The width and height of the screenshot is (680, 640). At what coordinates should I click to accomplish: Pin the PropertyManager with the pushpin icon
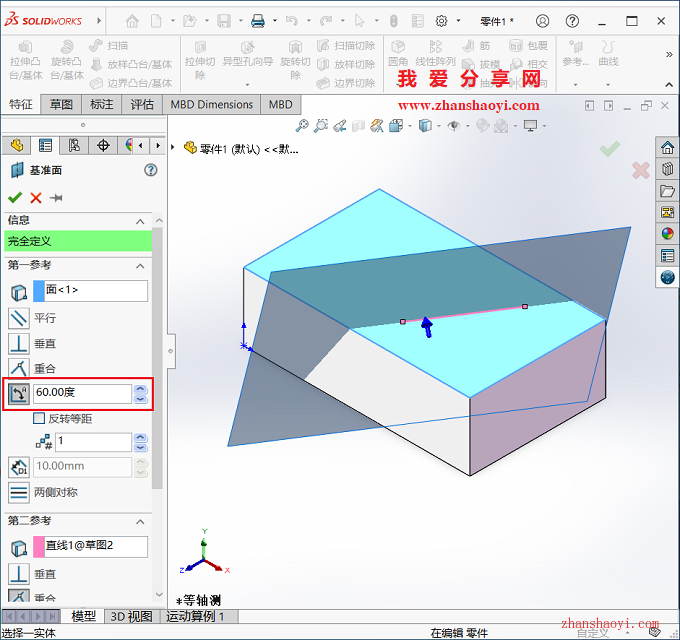click(x=56, y=198)
